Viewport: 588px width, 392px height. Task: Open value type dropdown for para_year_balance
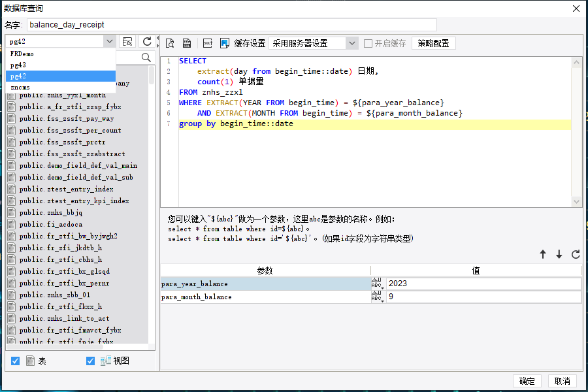pyautogui.click(x=378, y=284)
